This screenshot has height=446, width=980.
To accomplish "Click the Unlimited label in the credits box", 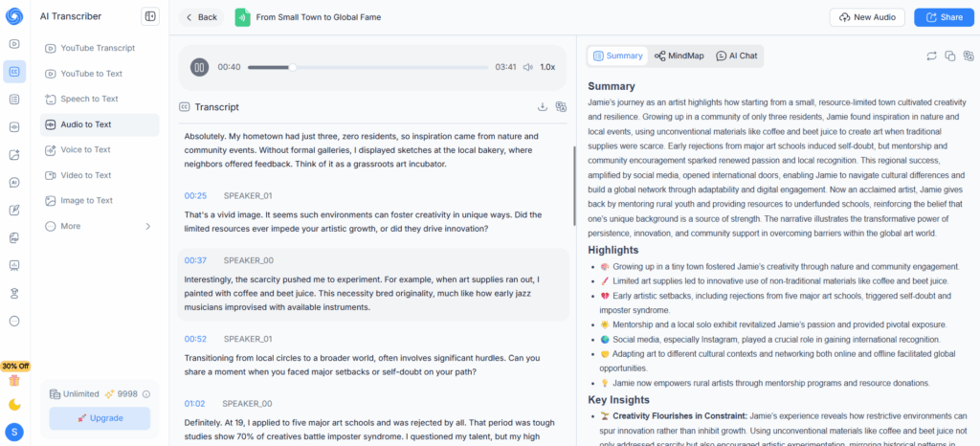I will [x=81, y=394].
